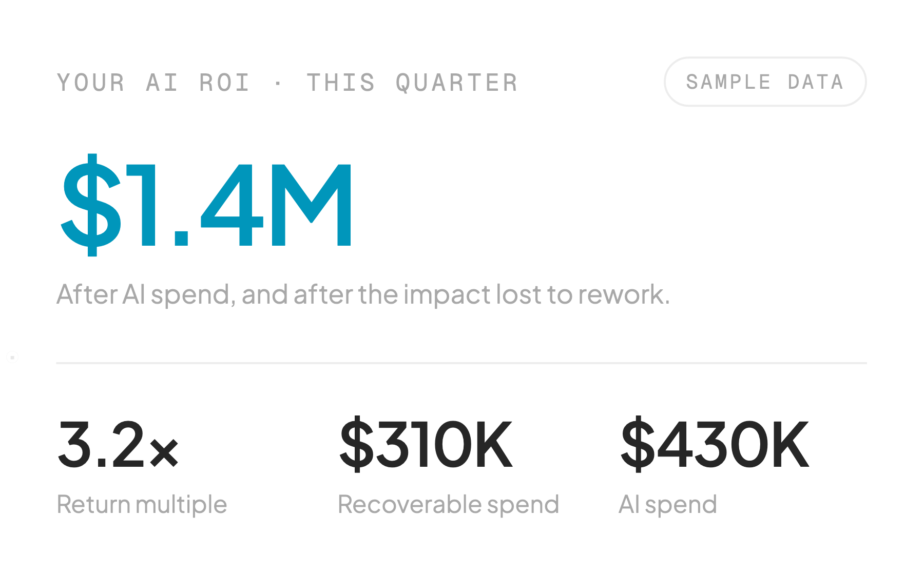Click the dollar sign of $1.4M

tap(91, 205)
